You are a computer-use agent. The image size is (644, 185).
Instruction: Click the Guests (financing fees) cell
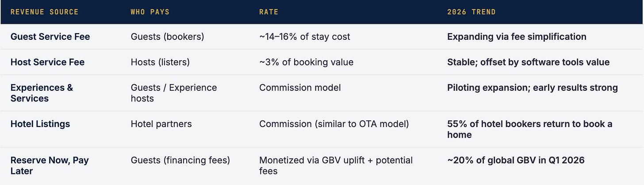pos(180,160)
